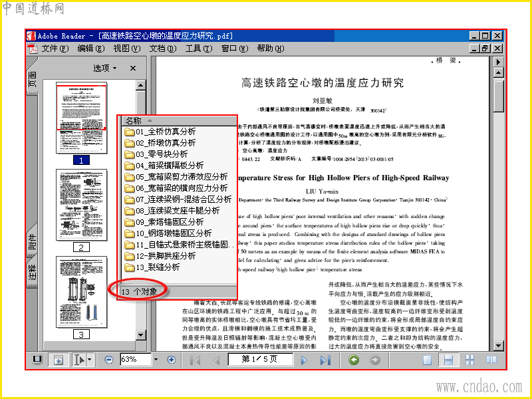Screen dimensions: 532x399
Task: Click the zoom out minus icon
Action: [x=108, y=360]
